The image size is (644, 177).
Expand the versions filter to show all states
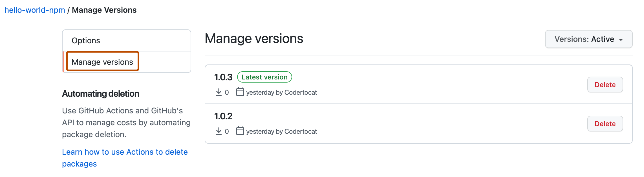pyautogui.click(x=589, y=39)
